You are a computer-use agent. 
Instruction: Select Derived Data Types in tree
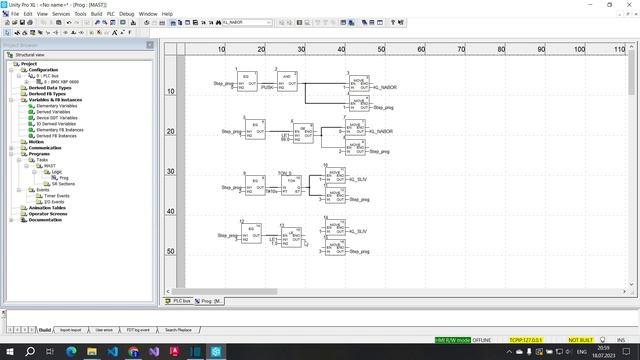point(50,88)
